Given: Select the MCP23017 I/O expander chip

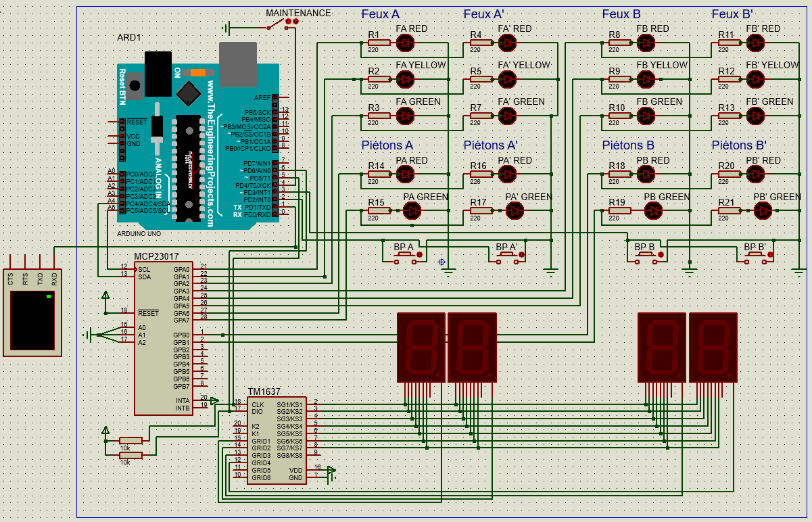Looking at the screenshot, I should [162, 338].
